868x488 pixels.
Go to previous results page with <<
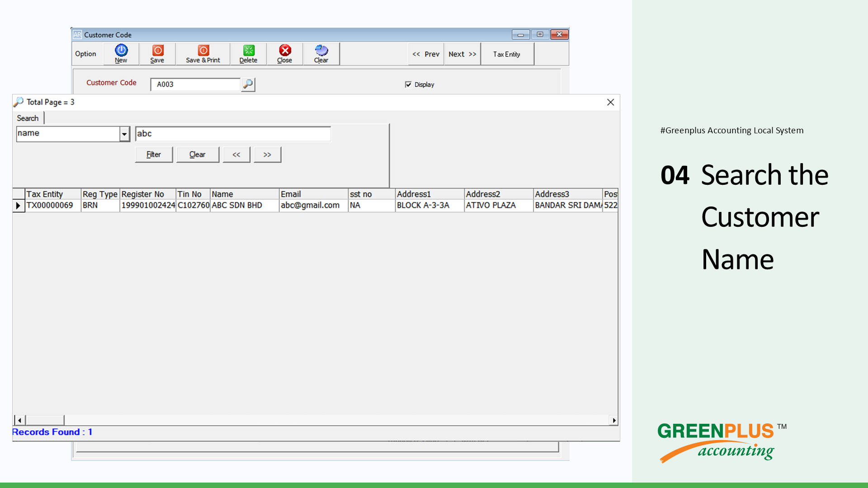pos(236,155)
